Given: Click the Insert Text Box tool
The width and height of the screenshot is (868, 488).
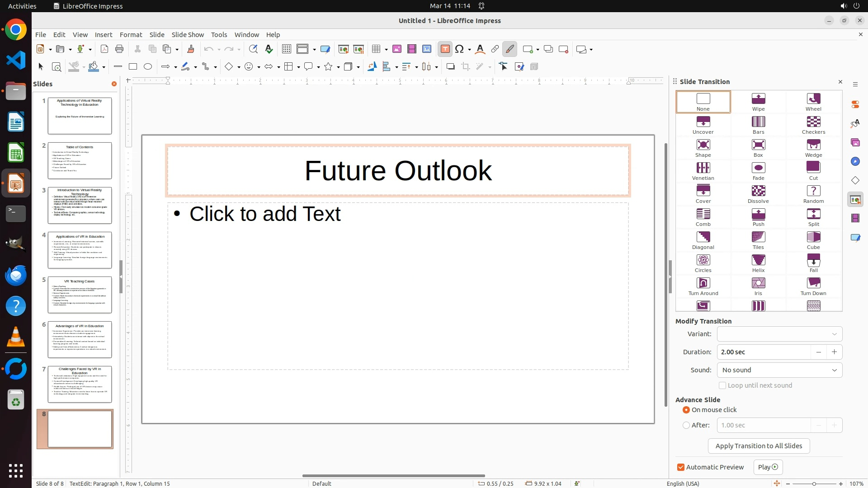Looking at the screenshot, I should pyautogui.click(x=445, y=49).
